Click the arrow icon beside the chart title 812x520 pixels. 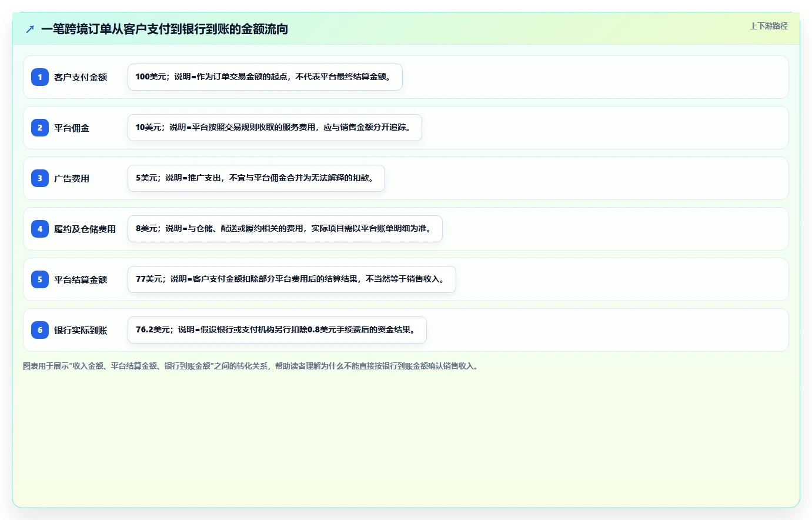[x=30, y=29]
